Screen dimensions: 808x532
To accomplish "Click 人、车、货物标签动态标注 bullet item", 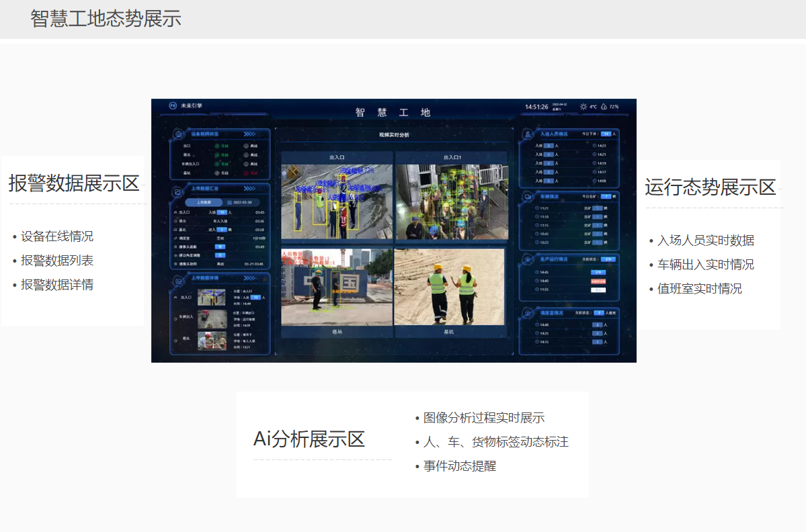I will [496, 442].
